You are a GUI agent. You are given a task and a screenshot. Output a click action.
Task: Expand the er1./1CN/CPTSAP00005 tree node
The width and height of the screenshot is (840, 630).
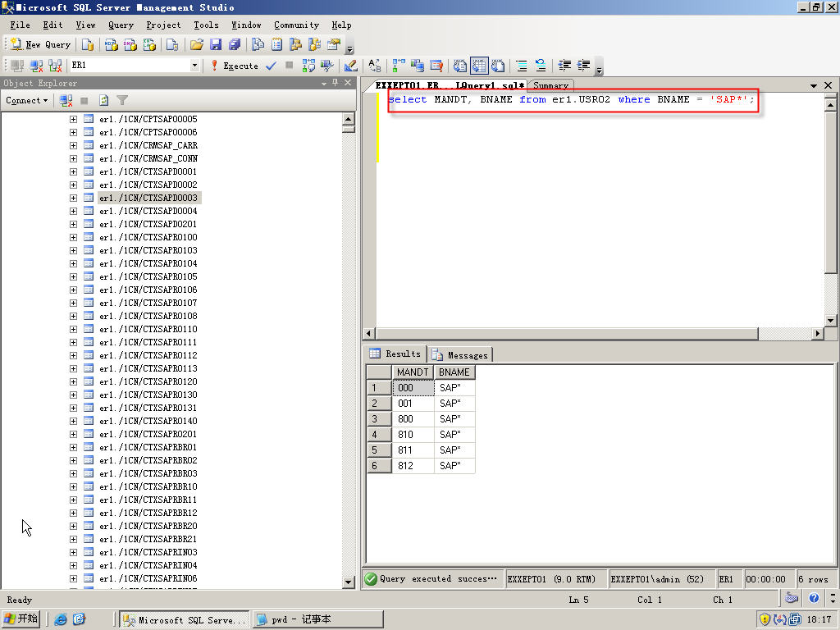pos(73,119)
